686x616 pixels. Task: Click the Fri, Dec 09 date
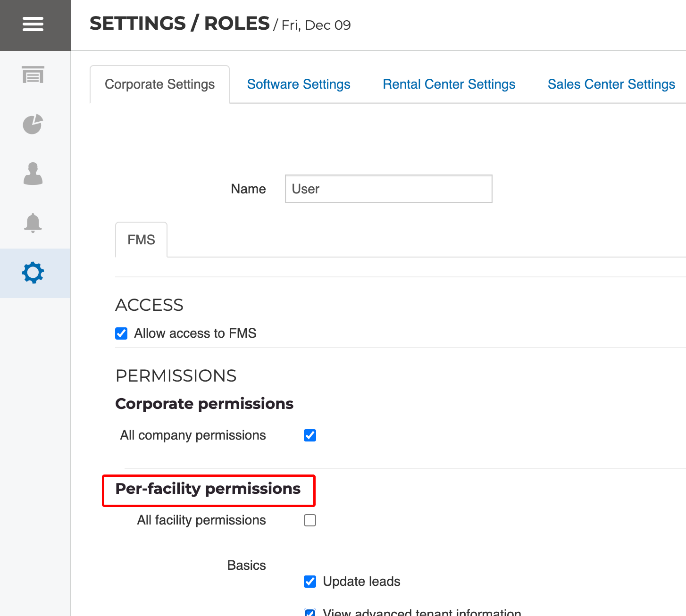coord(316,25)
